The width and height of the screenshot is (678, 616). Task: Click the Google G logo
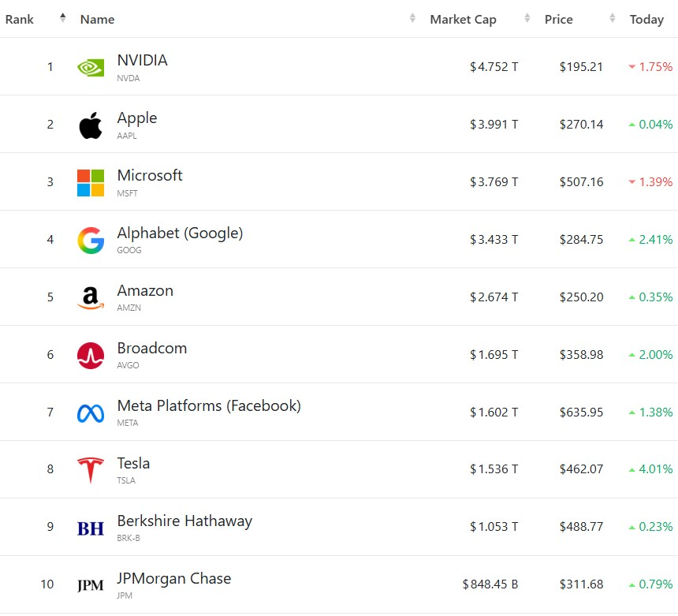click(91, 240)
